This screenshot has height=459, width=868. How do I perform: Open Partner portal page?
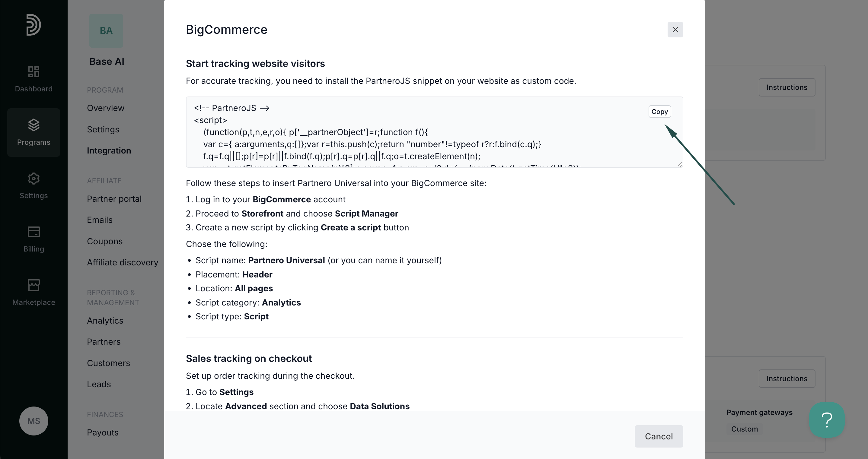[x=114, y=199]
